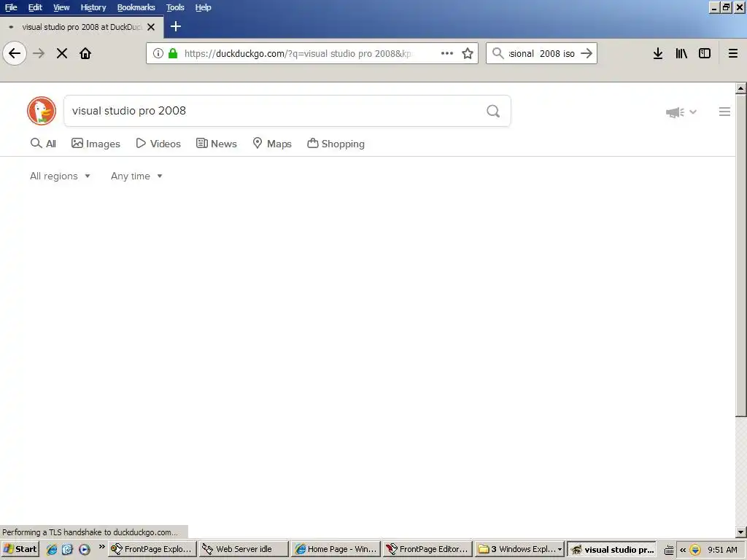The height and width of the screenshot is (560, 747).
Task: Click the magnifier icon in Firefox search box
Action: tap(498, 53)
